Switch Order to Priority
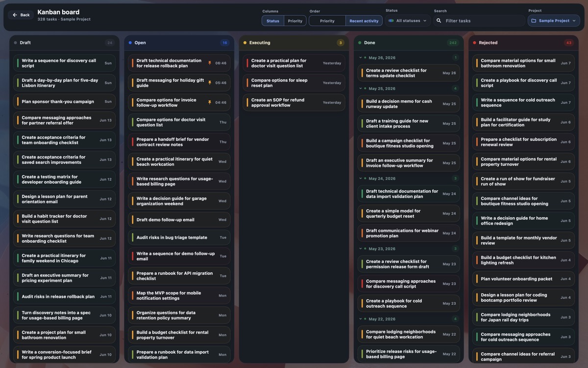 327,21
